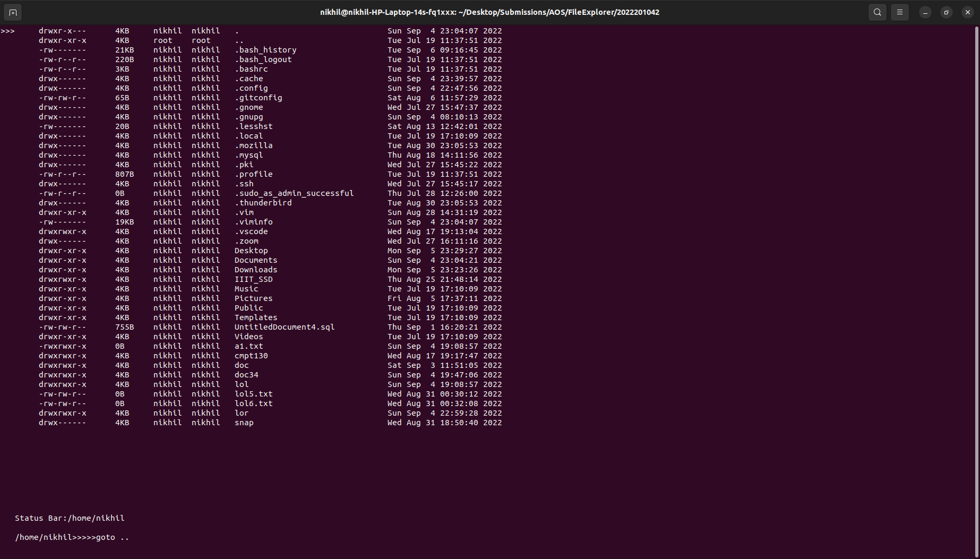980x559 pixels.
Task: Open the Music directory entry
Action: 246,289
